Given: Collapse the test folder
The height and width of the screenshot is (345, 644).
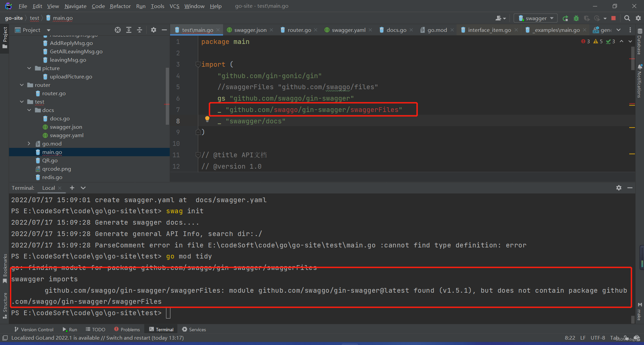Looking at the screenshot, I should (x=22, y=102).
